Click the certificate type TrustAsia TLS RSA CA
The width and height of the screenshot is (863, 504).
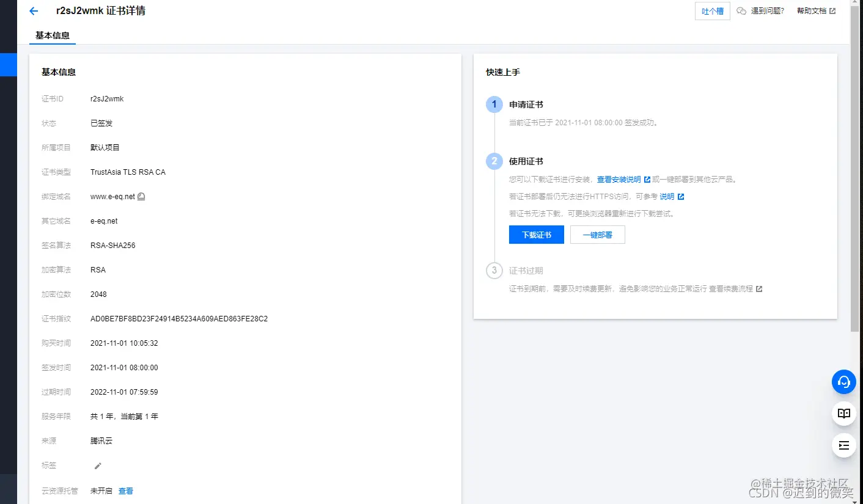[128, 172]
